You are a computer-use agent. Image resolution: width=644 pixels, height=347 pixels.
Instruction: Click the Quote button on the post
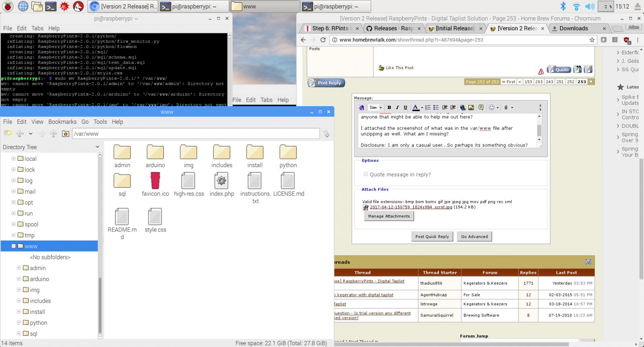point(559,69)
